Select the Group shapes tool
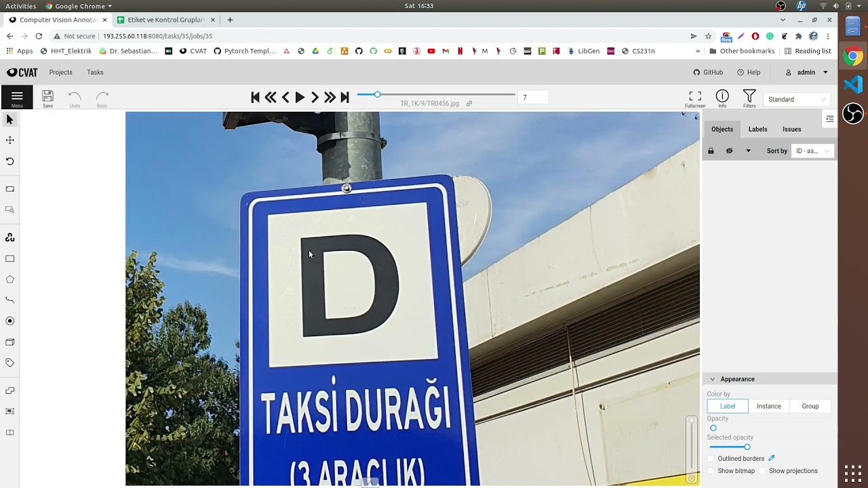This screenshot has height=488, width=868. (x=9, y=411)
